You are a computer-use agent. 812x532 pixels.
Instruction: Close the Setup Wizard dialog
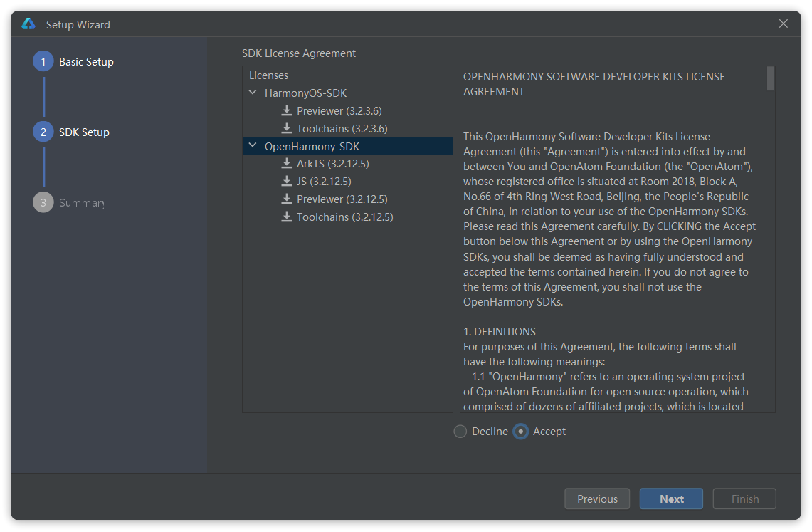784,24
